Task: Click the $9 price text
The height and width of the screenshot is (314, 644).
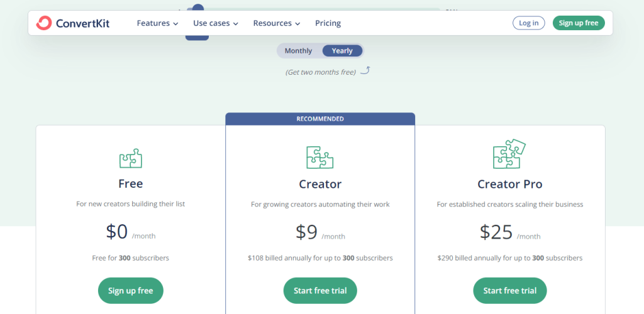Action: 306,232
